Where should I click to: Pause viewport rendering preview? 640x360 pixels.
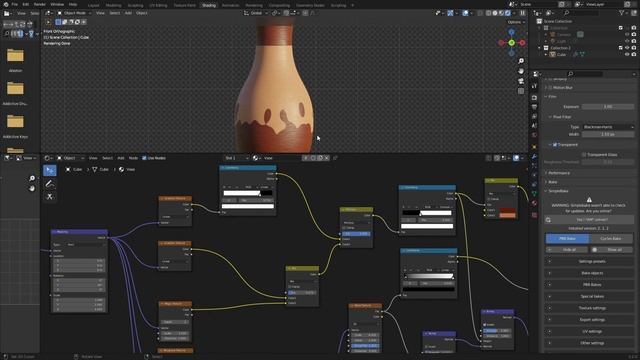click(x=522, y=13)
